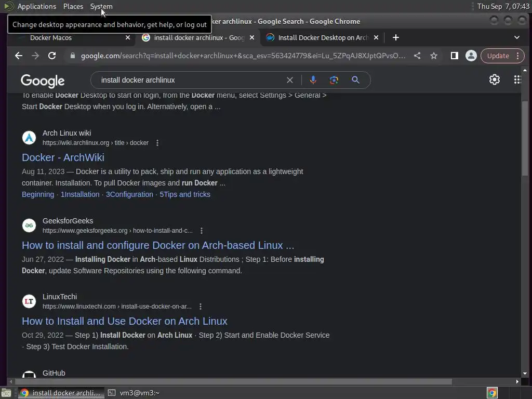Close the Install Docker Desktop tab

pyautogui.click(x=376, y=37)
